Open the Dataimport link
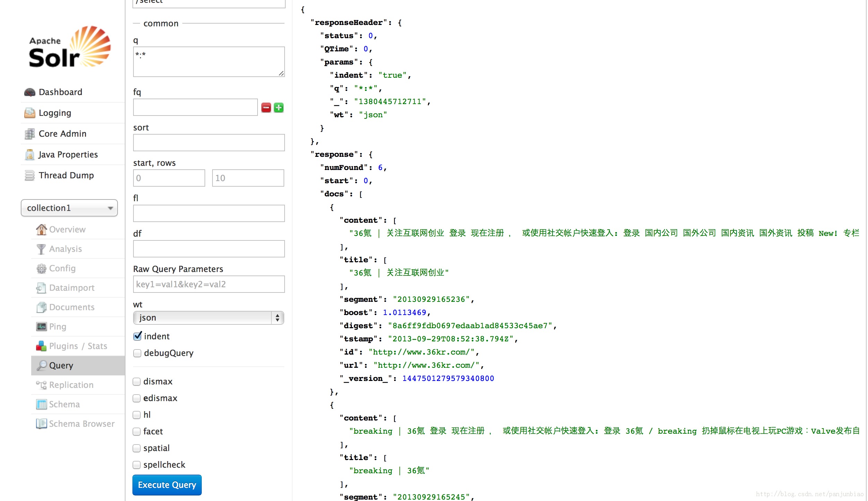Viewport: 868px width, 501px height. pos(72,288)
